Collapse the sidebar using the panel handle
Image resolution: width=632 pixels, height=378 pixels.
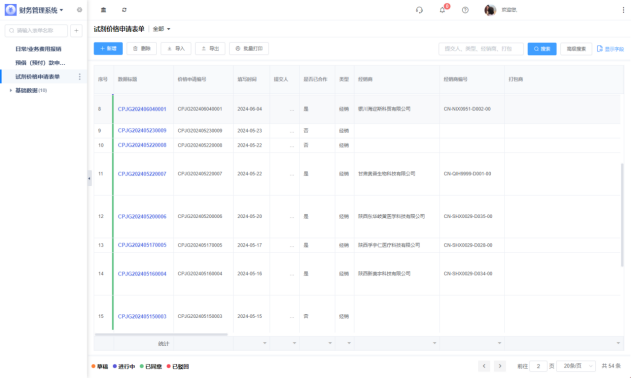click(89, 178)
